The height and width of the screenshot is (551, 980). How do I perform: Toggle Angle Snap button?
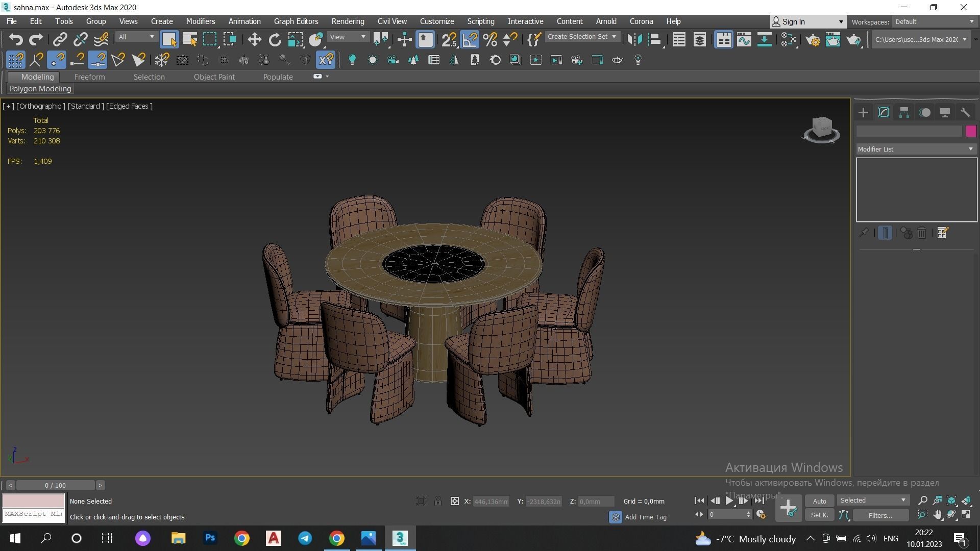(x=470, y=39)
